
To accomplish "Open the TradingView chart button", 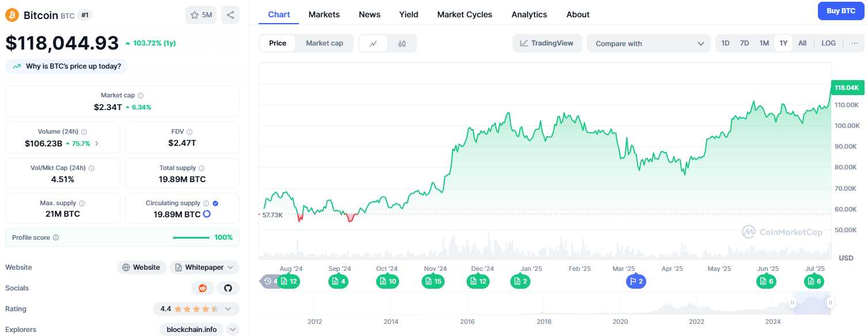I will point(547,43).
